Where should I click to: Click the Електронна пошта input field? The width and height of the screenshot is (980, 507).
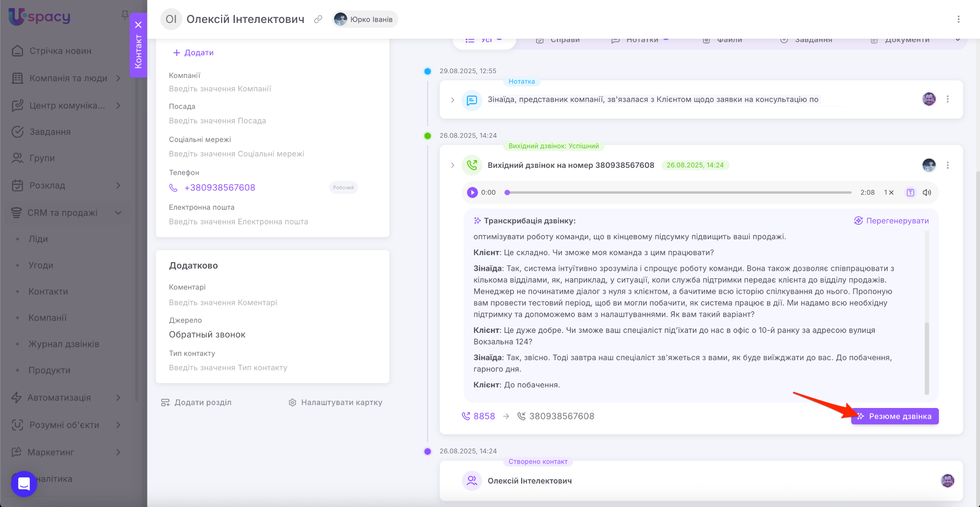(x=238, y=221)
